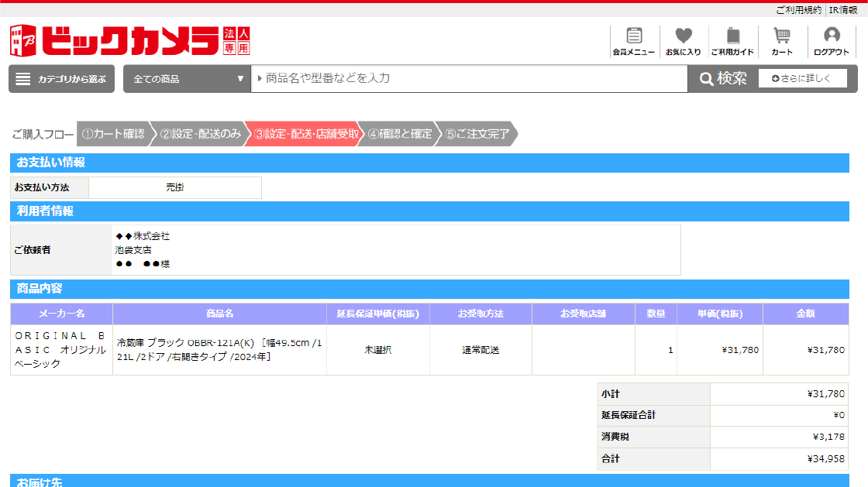
Task: Open the shopping カート icon
Action: (x=783, y=40)
